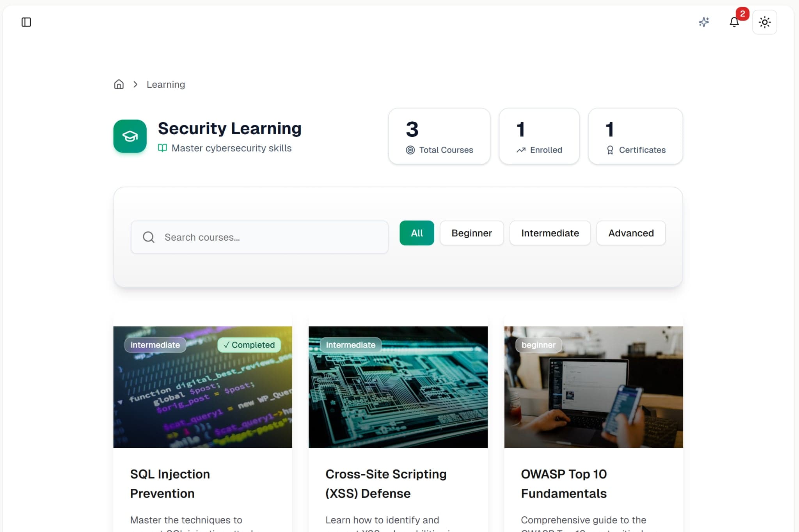Click the graduation cap Security Learning icon
The height and width of the screenshot is (532, 799).
(x=130, y=136)
